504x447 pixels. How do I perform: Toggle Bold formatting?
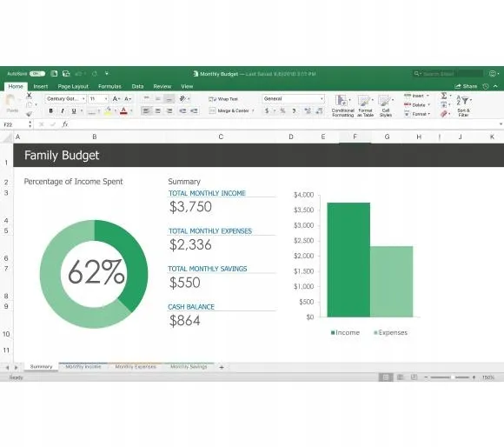[50, 111]
